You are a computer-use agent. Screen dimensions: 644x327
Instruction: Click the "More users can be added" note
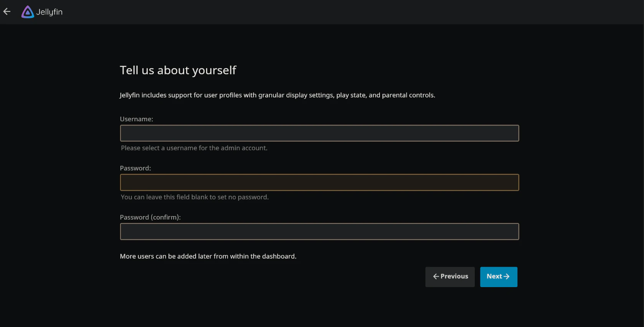(208, 256)
